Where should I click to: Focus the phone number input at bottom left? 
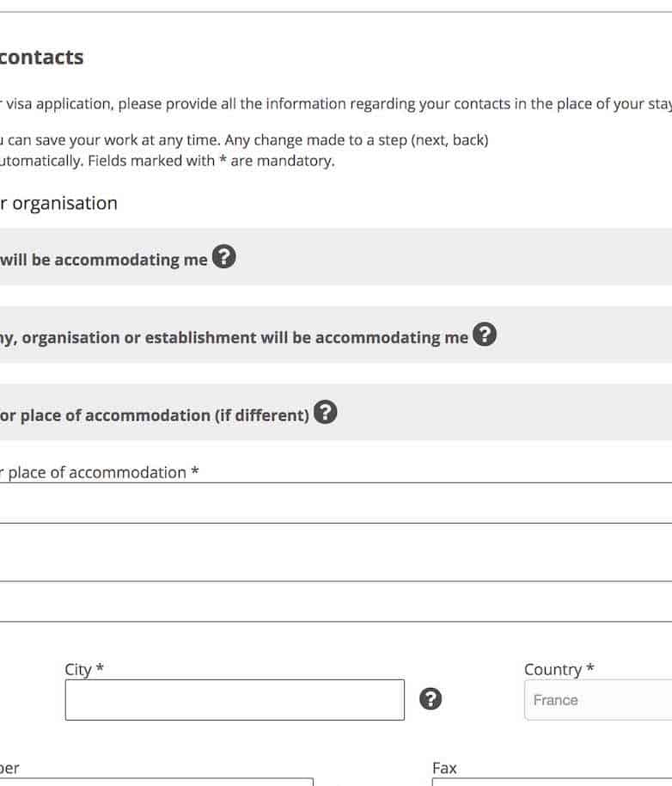[155, 781]
